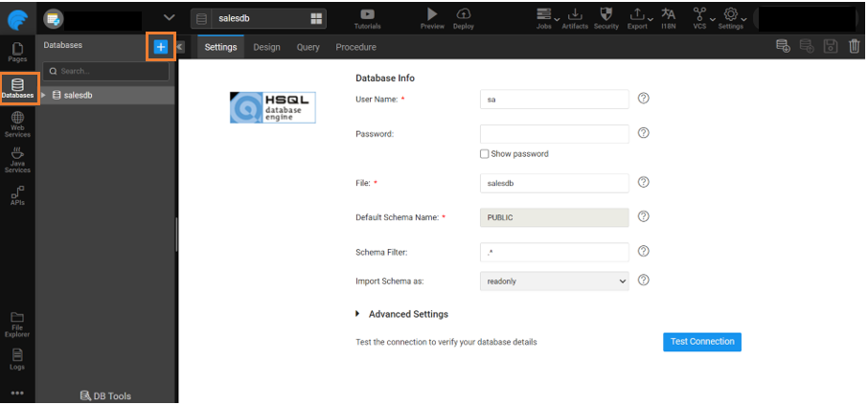868x405 pixels.
Task: Open the Import Schema as dropdown
Action: [554, 281]
